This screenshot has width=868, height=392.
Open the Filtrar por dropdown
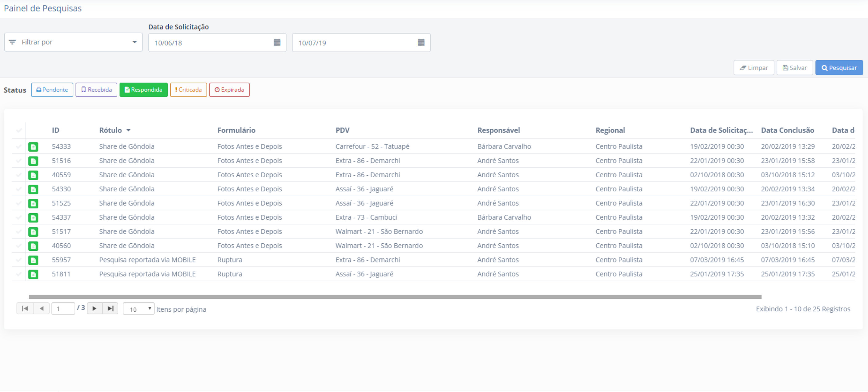[73, 42]
